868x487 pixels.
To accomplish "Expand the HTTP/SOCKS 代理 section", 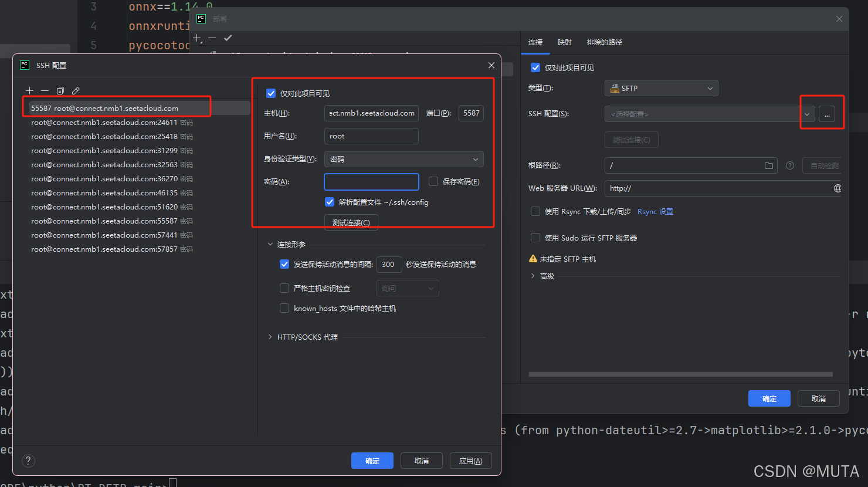I will (270, 337).
